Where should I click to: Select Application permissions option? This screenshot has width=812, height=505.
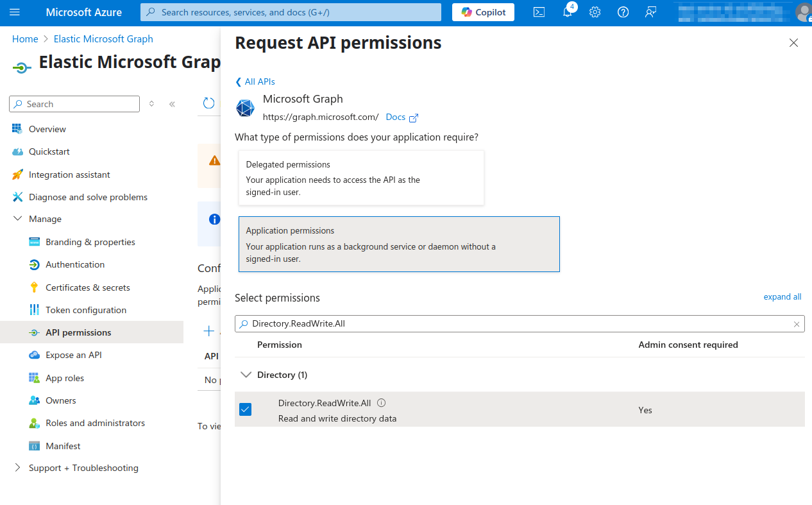tap(399, 244)
